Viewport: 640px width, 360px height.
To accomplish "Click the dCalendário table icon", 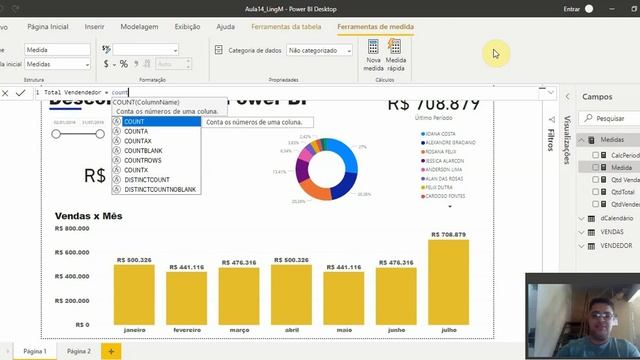I will pos(591,219).
